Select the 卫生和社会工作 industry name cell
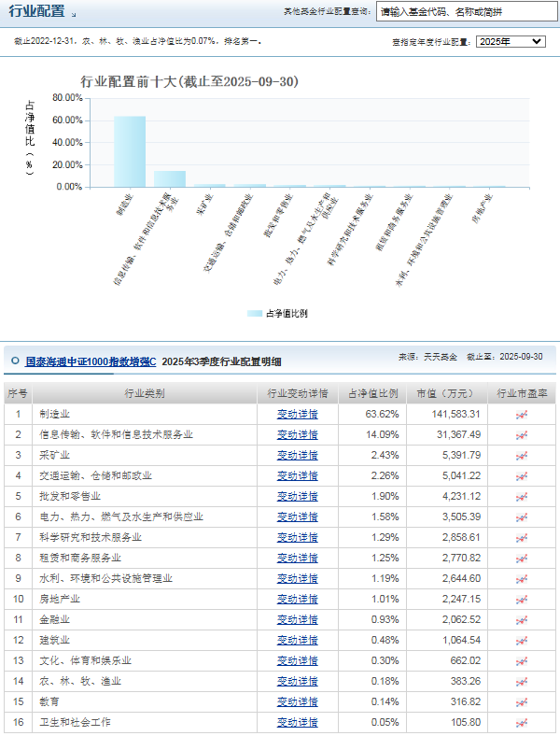This screenshot has width=560, height=736. pyautogui.click(x=145, y=722)
